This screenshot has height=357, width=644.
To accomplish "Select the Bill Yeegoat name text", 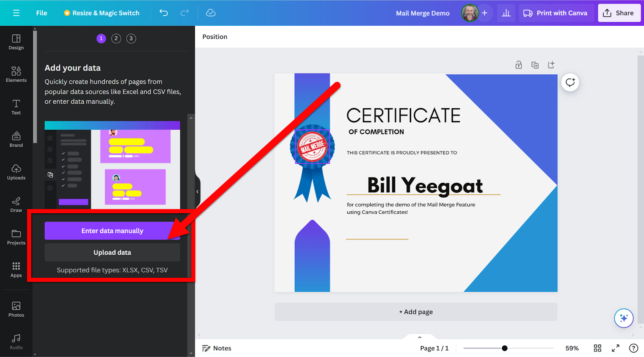I will [425, 186].
